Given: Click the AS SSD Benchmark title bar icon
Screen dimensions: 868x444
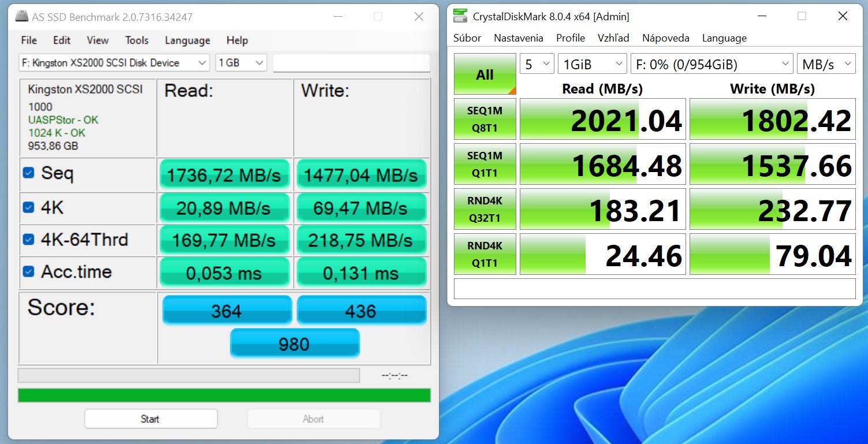Looking at the screenshot, I should [x=21, y=17].
